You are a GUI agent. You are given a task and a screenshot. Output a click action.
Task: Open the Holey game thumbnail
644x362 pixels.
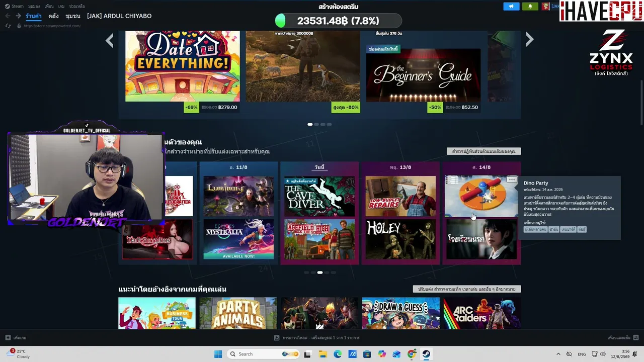click(x=400, y=239)
